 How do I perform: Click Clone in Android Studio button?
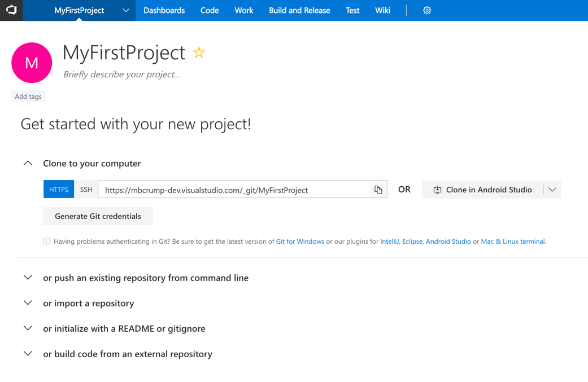(x=482, y=190)
